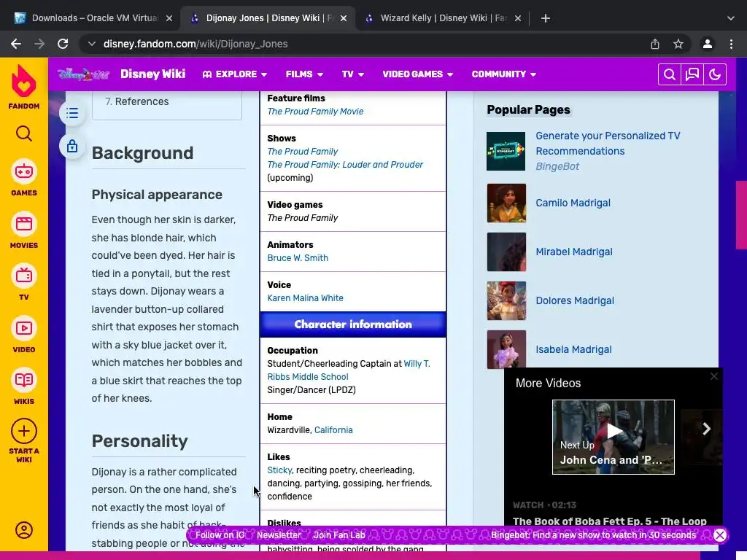Image resolution: width=747 pixels, height=560 pixels.
Task: Close the Dijonay Jones tab
Action: [x=344, y=18]
